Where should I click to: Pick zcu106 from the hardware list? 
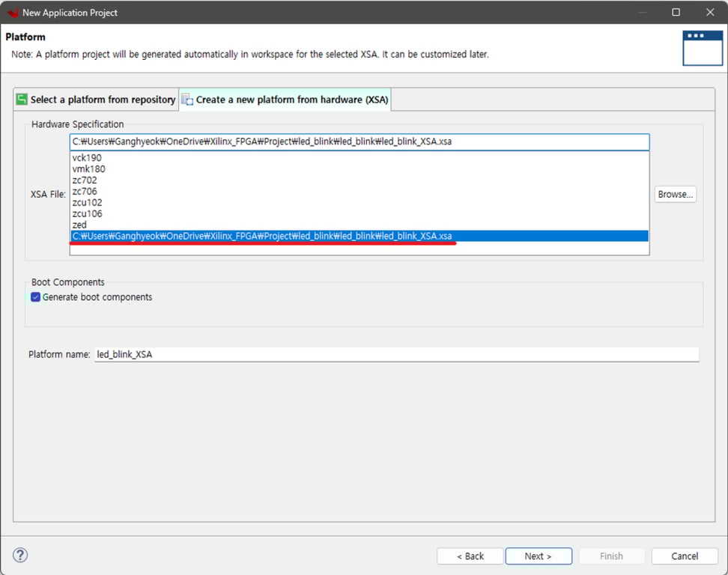(359, 213)
